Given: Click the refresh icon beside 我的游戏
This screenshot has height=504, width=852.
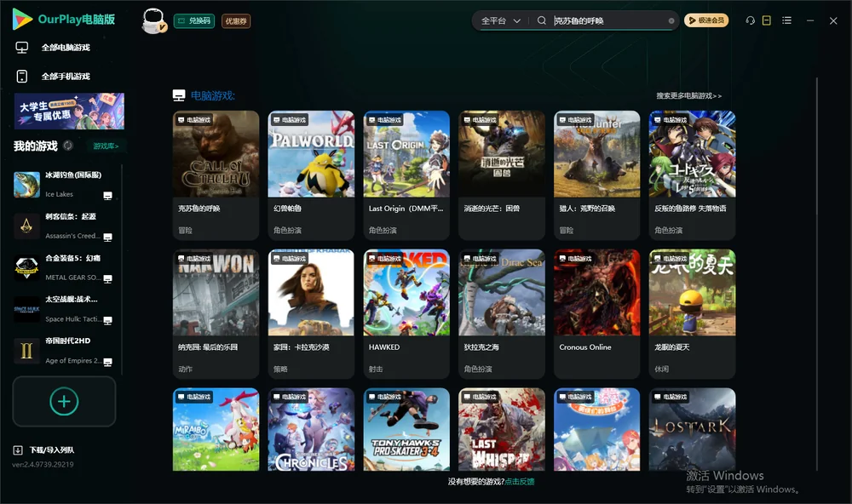Looking at the screenshot, I should coord(68,146).
